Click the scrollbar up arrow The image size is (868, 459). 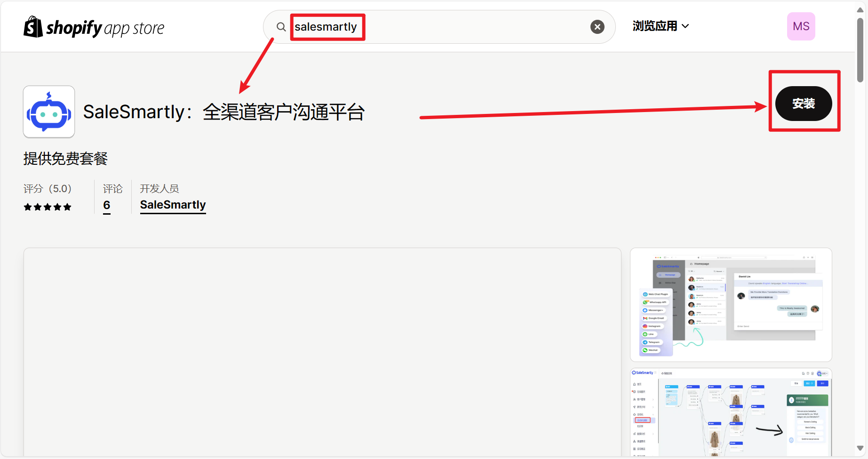860,9
